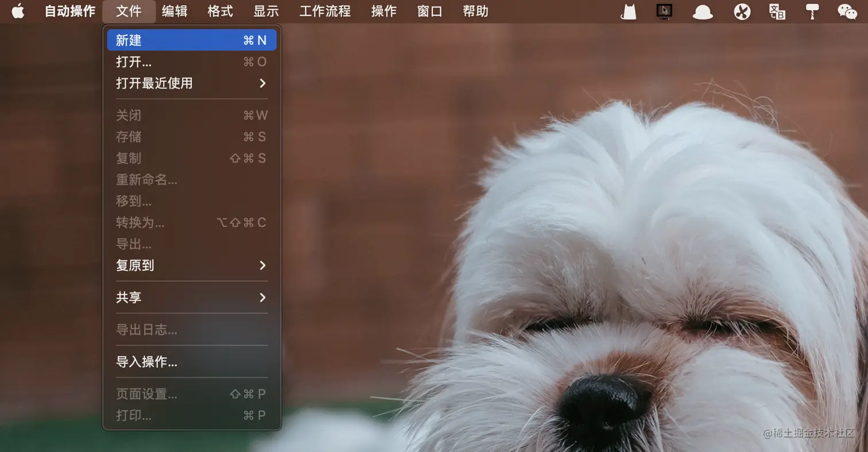Choose 新建 from the file menu
868x452 pixels.
[192, 40]
